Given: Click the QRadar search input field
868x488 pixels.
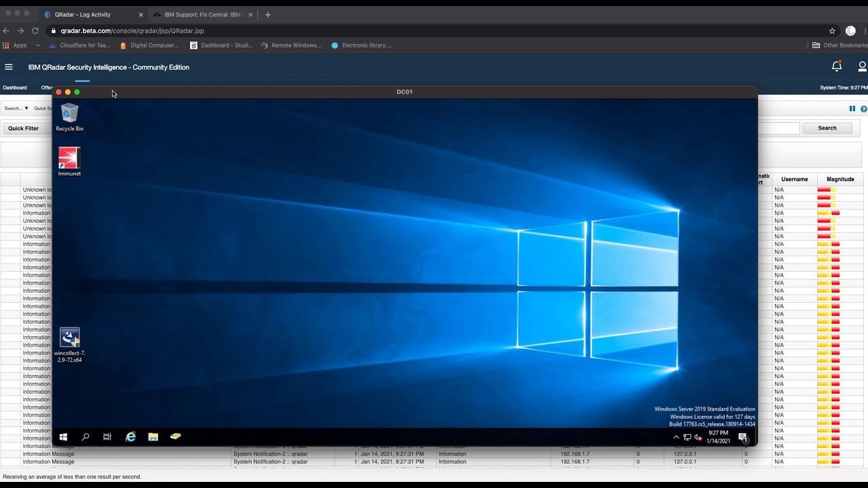Looking at the screenshot, I should click(x=778, y=128).
